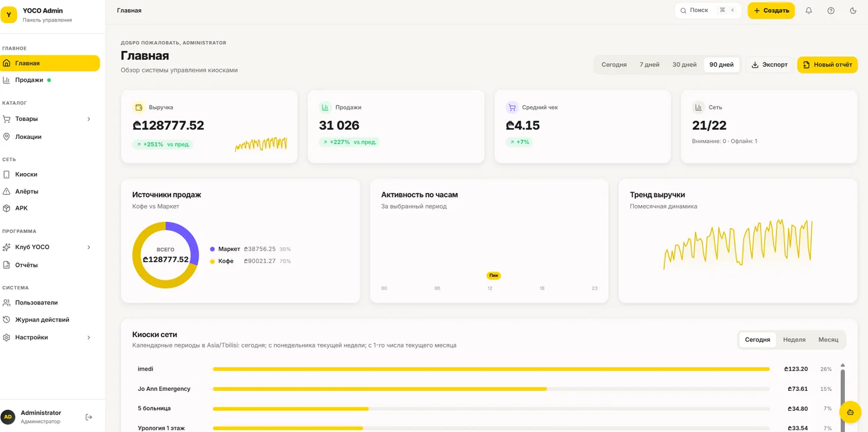This screenshot has height=432, width=868.
Task: Click the +227% sales change badge
Action: pos(349,142)
